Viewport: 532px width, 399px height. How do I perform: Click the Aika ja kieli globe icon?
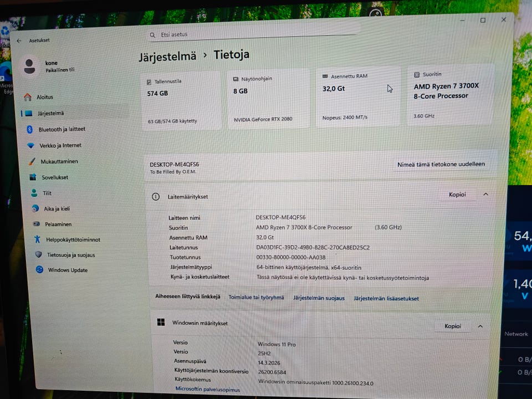(x=35, y=209)
